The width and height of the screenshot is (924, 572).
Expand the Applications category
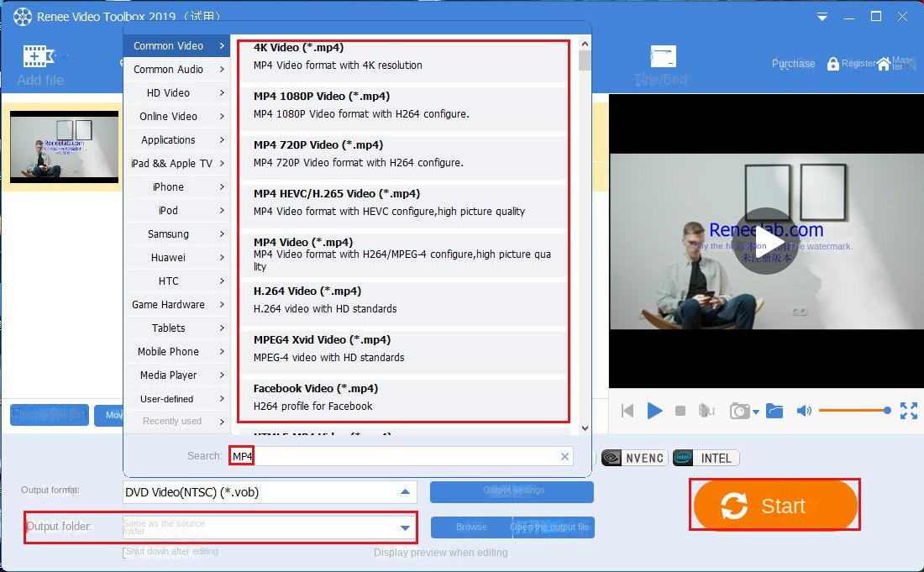(176, 140)
